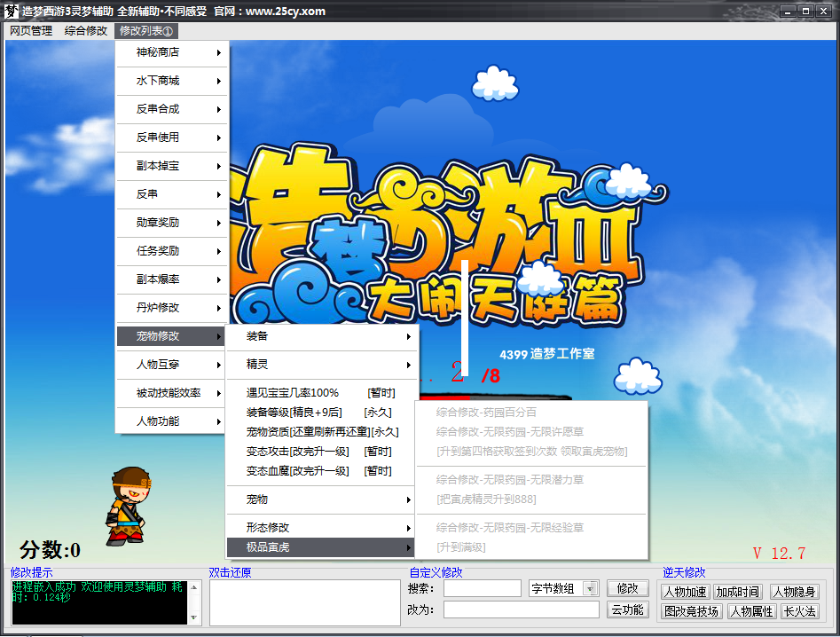Expand the 反串 submenu entry
The width and height of the screenshot is (840, 637).
click(x=172, y=194)
